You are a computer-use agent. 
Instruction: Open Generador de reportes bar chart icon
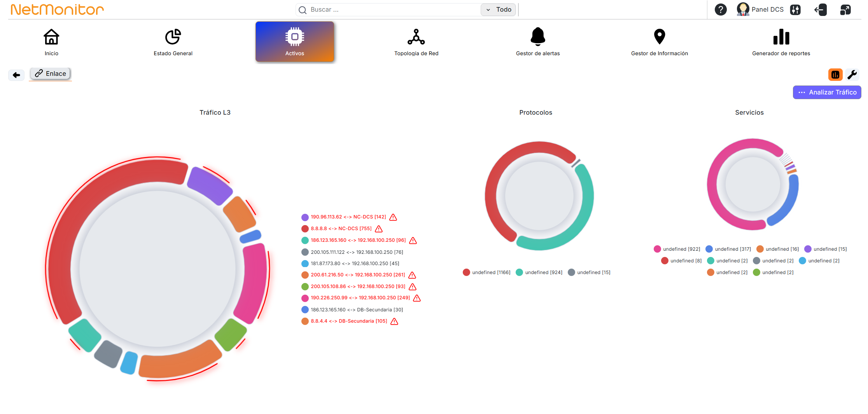tap(781, 37)
